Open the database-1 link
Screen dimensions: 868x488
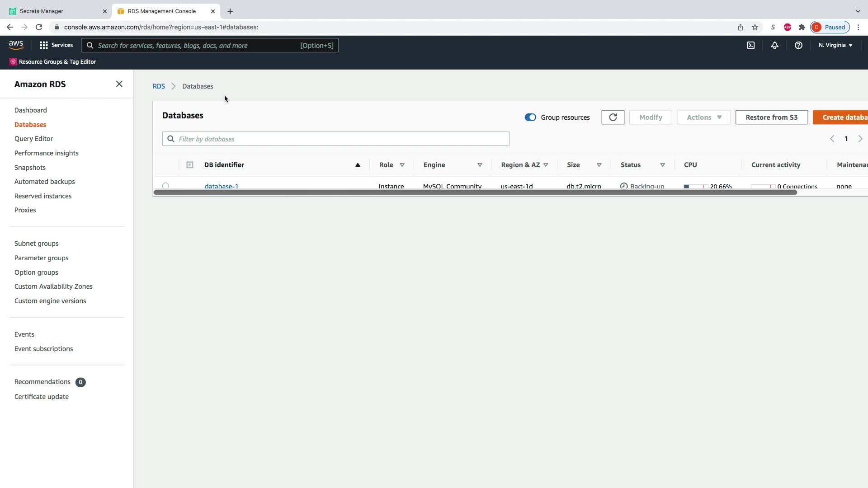(221, 186)
